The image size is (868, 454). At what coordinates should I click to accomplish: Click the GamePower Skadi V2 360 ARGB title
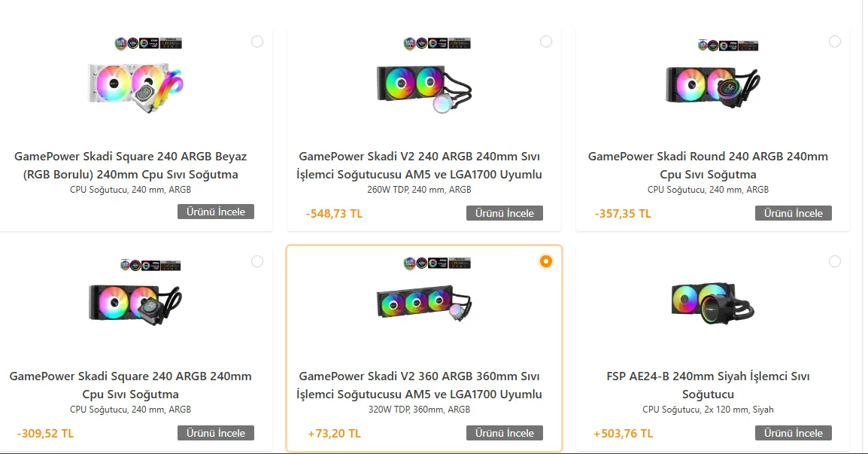coord(420,385)
